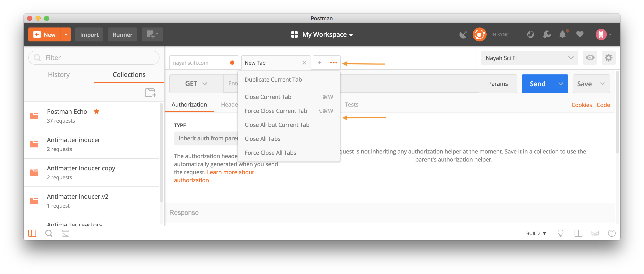Click the three-dots tab options icon
This screenshot has height=274, width=644.
click(x=333, y=63)
